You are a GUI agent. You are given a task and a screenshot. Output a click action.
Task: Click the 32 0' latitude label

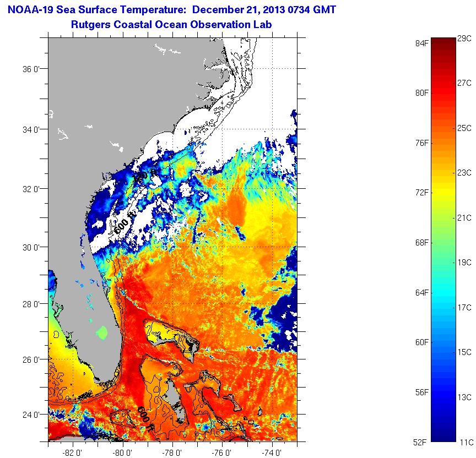31,189
